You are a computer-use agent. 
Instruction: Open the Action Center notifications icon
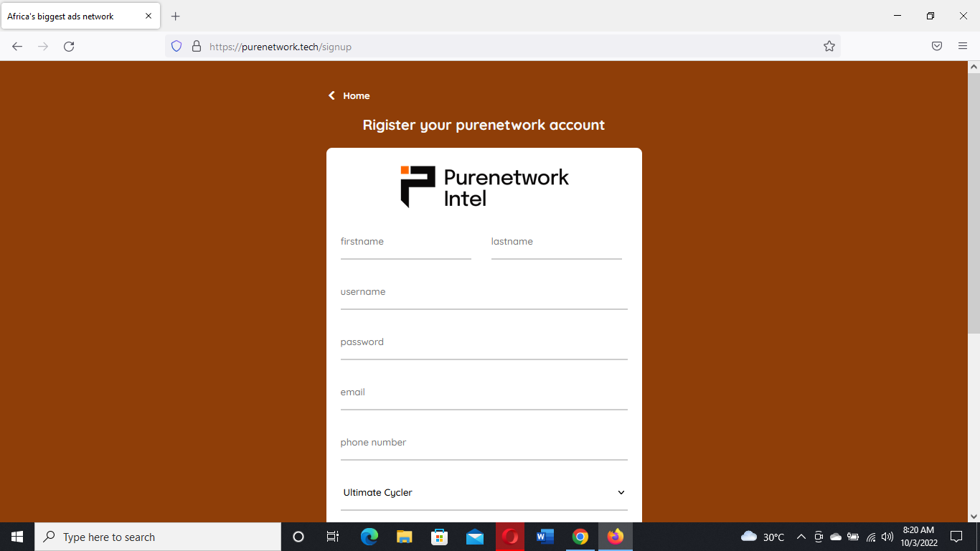click(x=956, y=537)
